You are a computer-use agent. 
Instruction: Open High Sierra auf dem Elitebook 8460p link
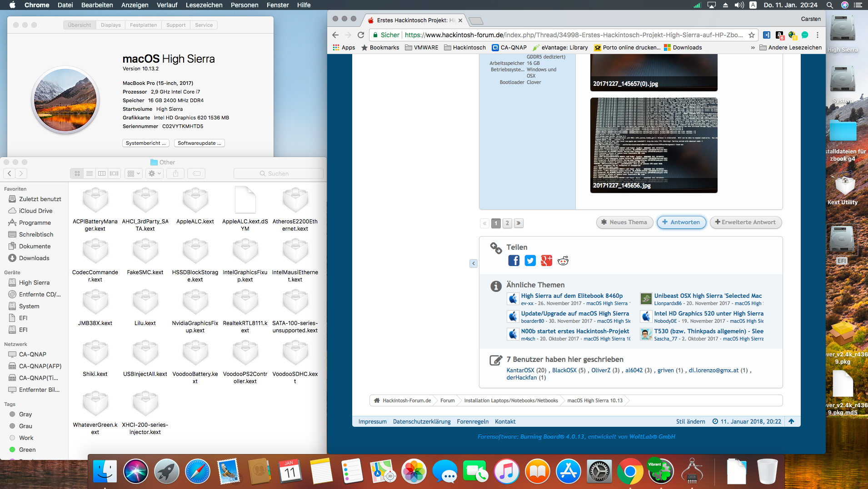tap(572, 296)
